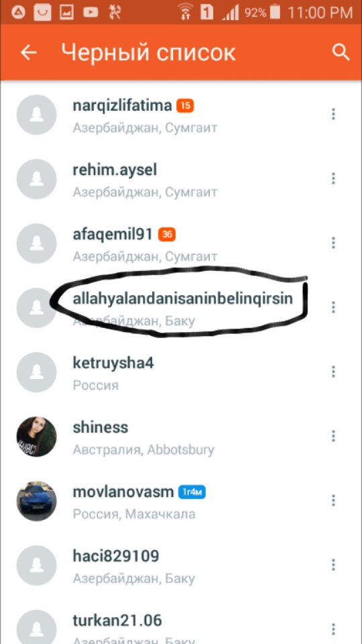Open options menu for narqizlifatima
The height and width of the screenshot is (644, 362).
click(333, 114)
